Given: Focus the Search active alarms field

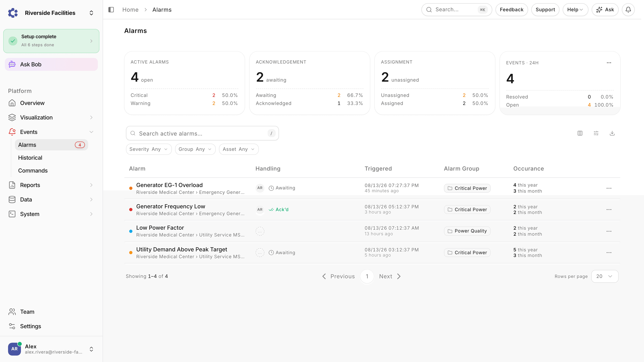Looking at the screenshot, I should [x=202, y=133].
